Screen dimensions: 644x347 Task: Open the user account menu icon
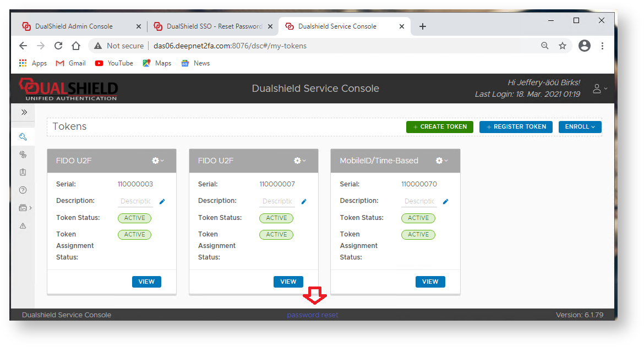coord(599,89)
